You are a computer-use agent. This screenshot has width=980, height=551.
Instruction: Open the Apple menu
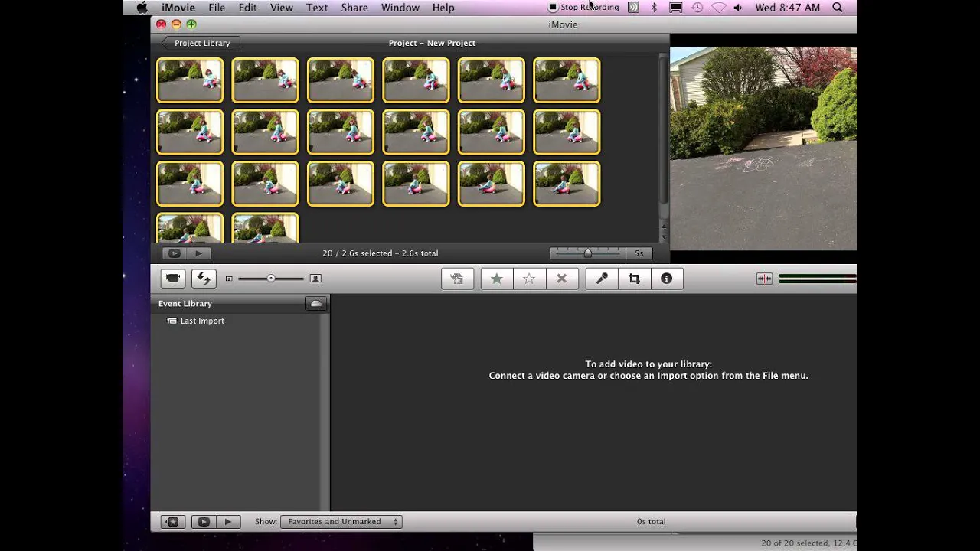pos(142,8)
